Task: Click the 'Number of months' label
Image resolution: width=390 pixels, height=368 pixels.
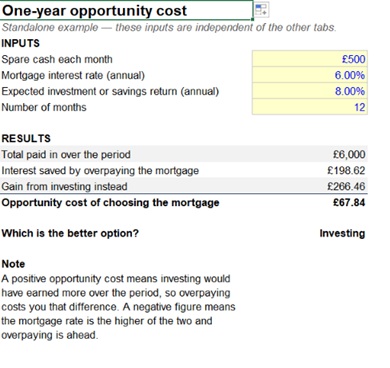Action: 44,107
